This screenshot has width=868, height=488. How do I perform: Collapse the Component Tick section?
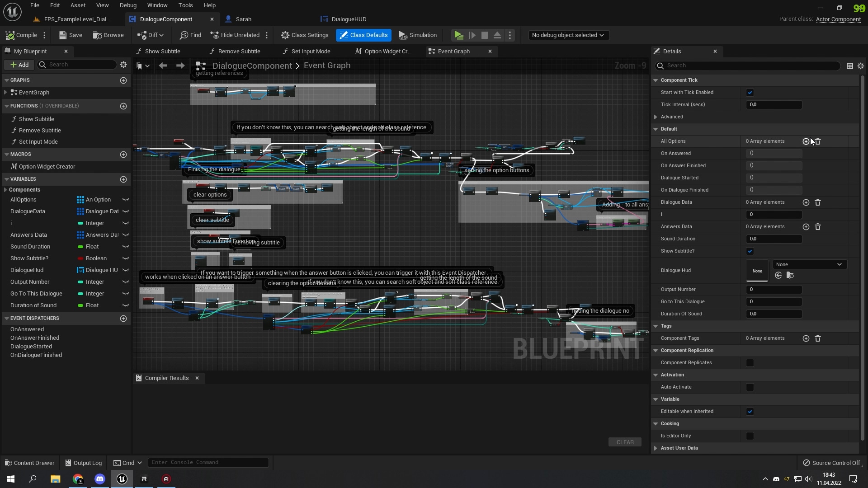point(656,80)
